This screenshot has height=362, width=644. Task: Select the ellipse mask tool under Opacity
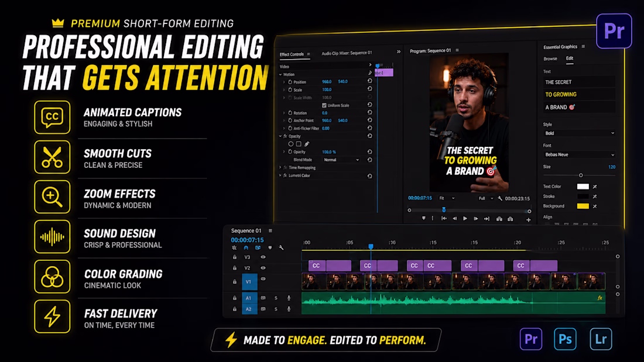click(x=291, y=144)
